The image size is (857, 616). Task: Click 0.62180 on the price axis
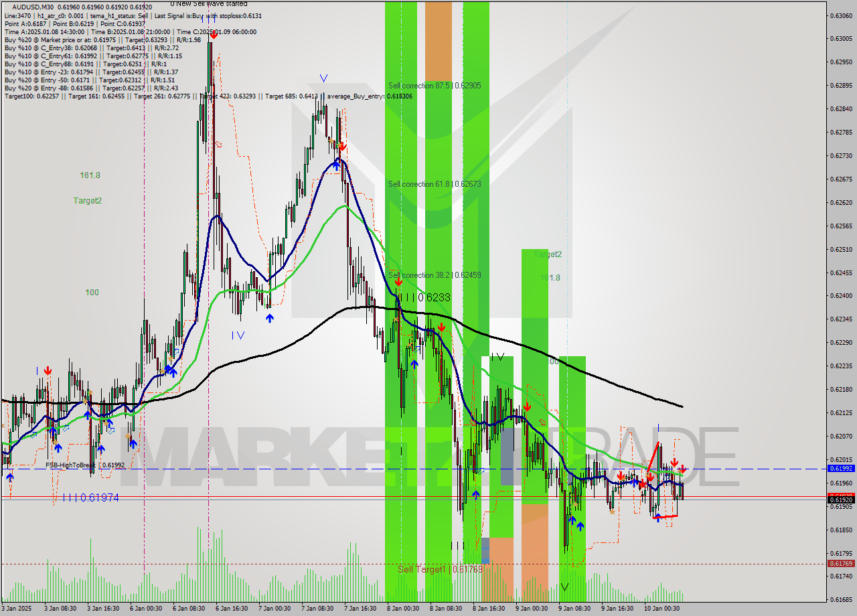point(842,389)
